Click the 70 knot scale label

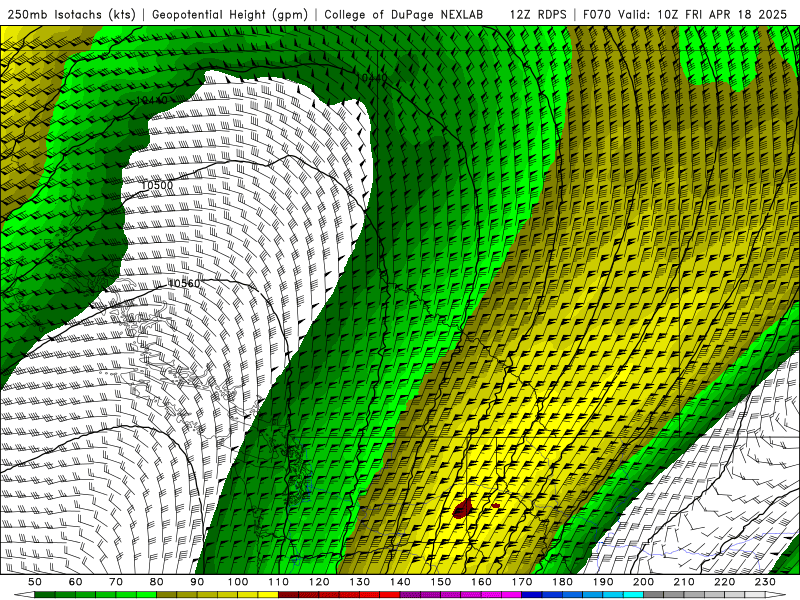tap(116, 582)
